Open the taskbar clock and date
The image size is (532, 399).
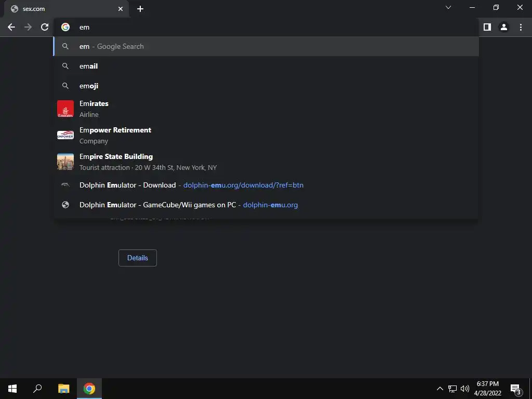487,389
